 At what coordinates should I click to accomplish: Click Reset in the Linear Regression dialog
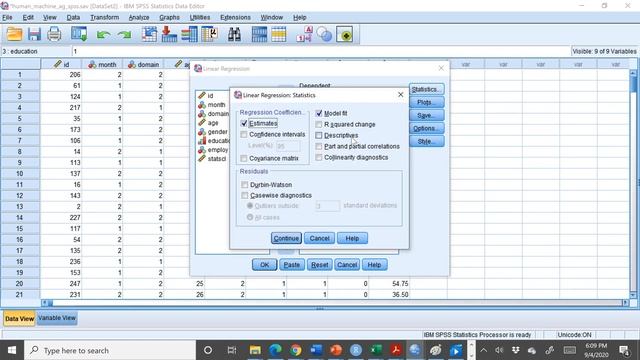pyautogui.click(x=320, y=265)
